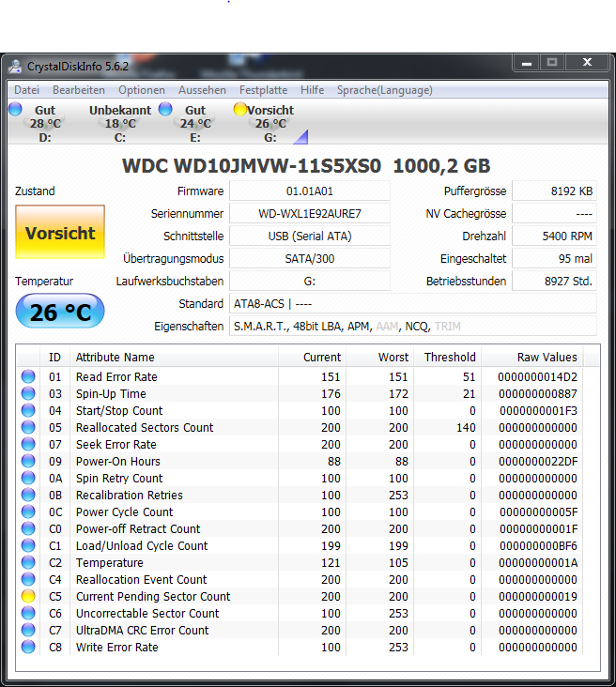
Task: Click the status orb of Seek Error Rate row
Action: 28,444
